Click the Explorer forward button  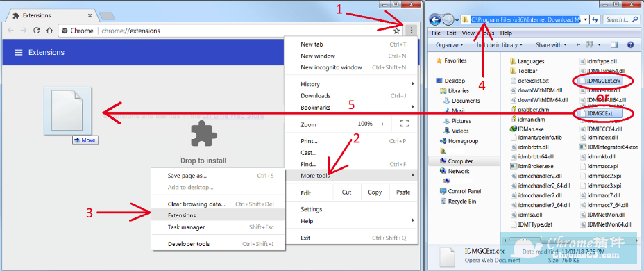pos(448,19)
